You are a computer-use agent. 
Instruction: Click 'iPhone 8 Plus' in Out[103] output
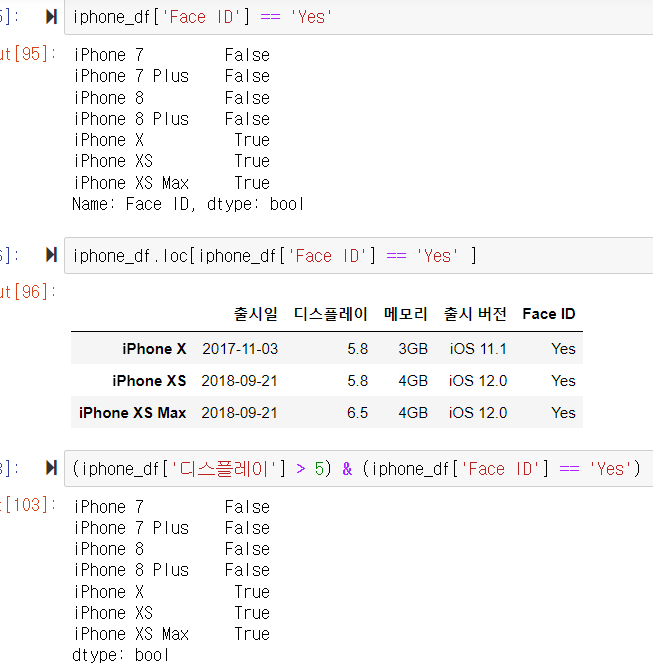(131, 570)
